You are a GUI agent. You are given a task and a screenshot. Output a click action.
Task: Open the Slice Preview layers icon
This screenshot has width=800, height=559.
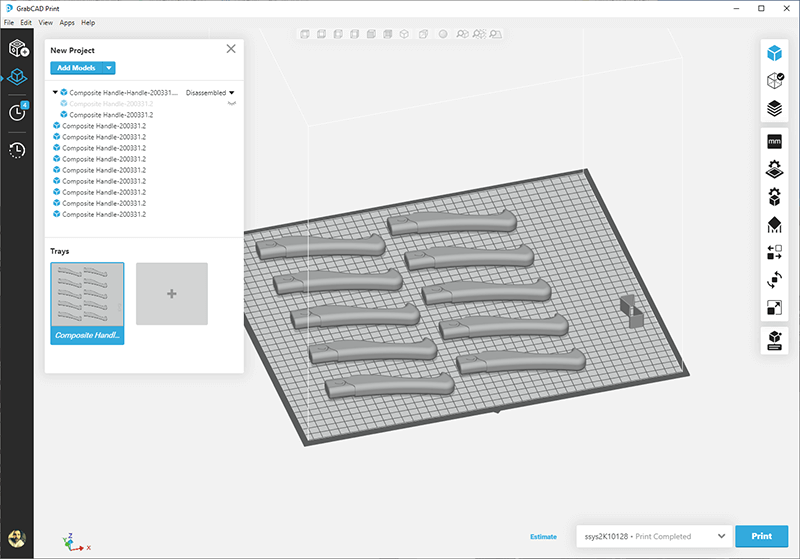773,108
